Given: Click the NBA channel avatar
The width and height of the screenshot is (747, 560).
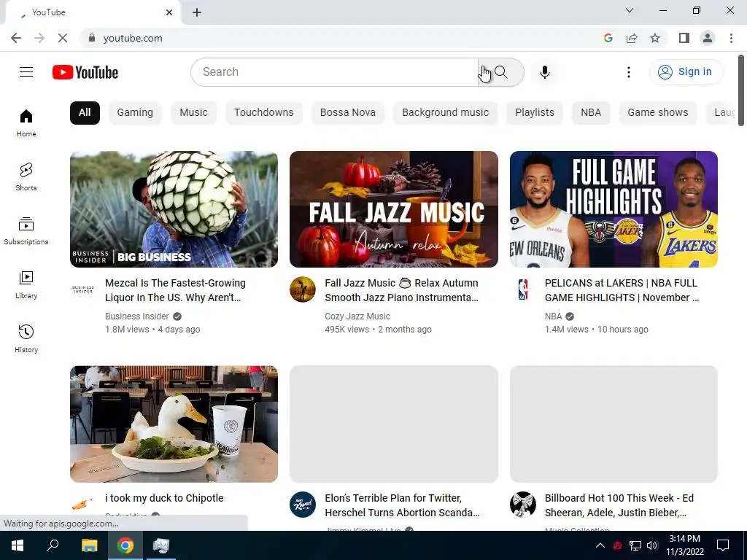Looking at the screenshot, I should pyautogui.click(x=522, y=289).
